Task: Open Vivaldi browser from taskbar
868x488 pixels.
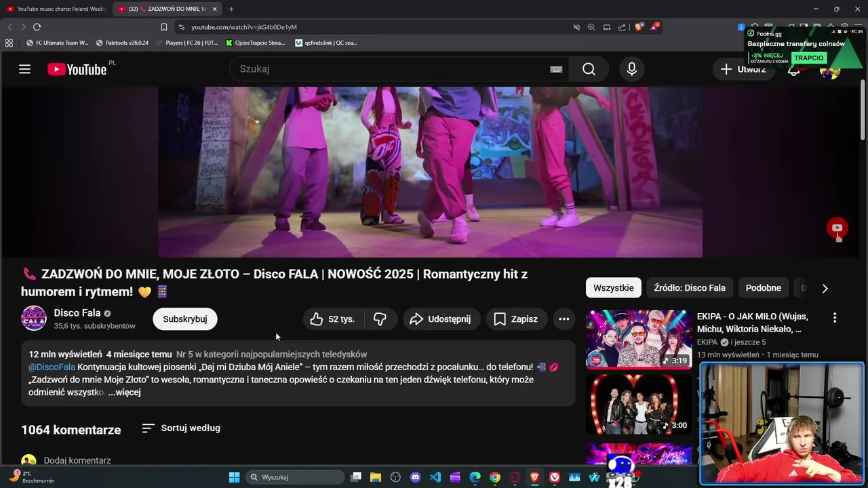Action: pos(555,477)
